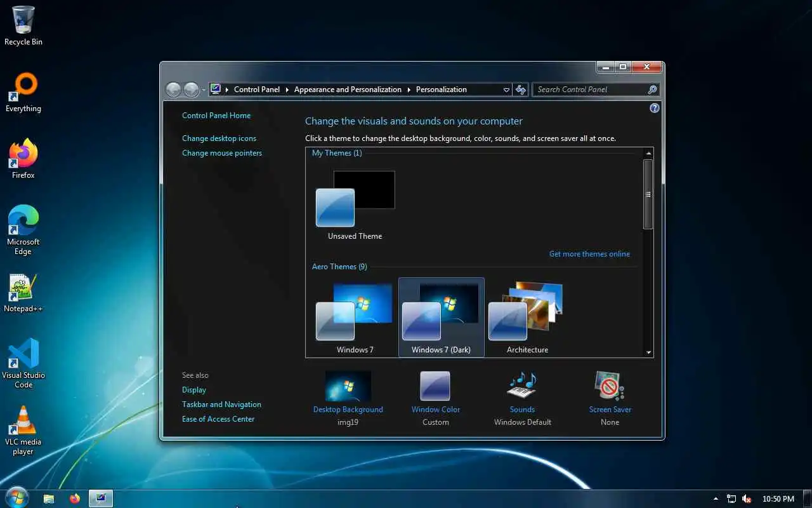Click the Forward navigation arrow
The image size is (812, 508).
(x=191, y=90)
